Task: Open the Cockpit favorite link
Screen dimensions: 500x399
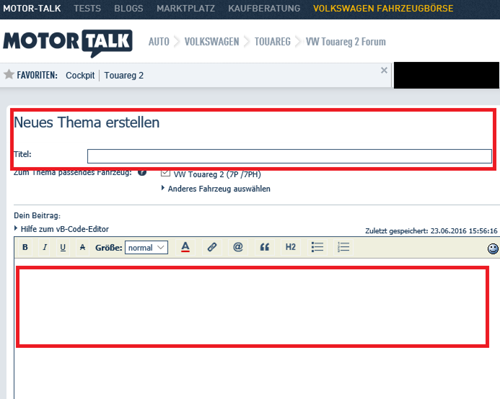Action: (x=80, y=75)
